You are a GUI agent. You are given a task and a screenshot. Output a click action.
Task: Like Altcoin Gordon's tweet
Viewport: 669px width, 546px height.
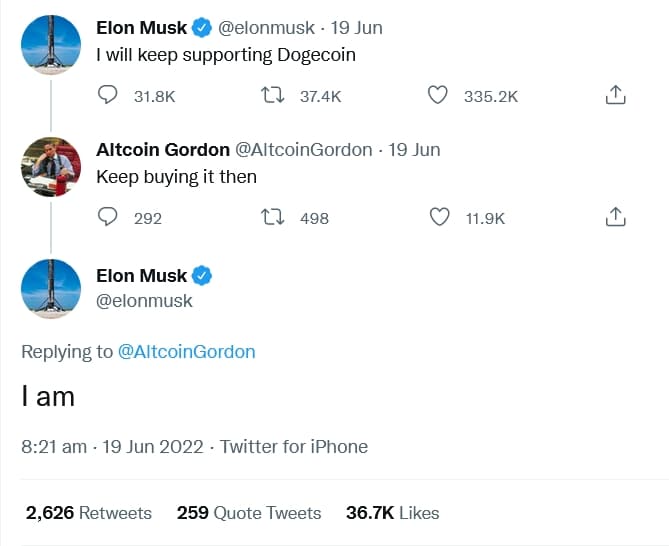click(438, 217)
